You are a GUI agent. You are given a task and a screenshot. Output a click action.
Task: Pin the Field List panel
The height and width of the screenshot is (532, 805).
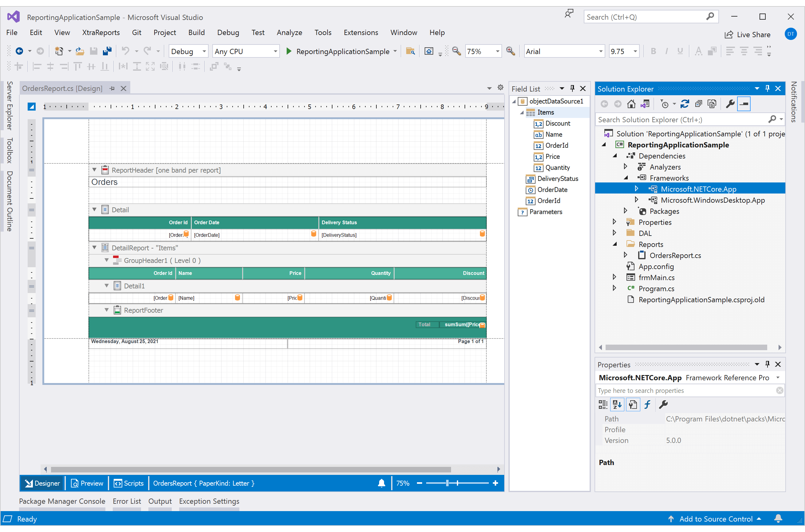tap(572, 88)
